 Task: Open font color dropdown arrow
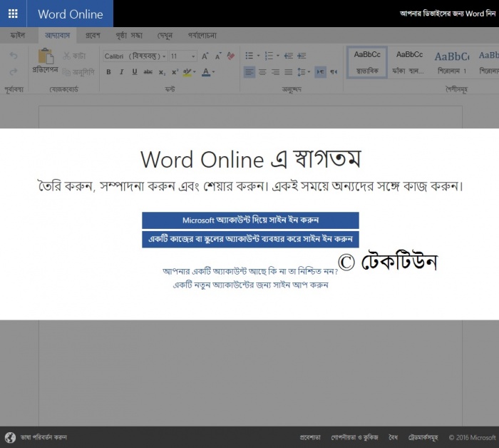point(214,72)
